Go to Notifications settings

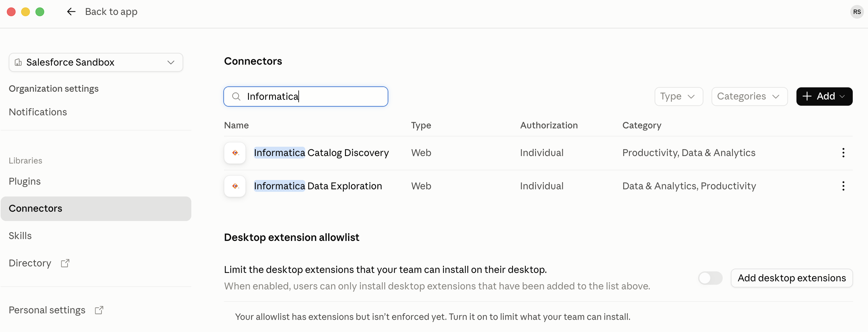(38, 112)
